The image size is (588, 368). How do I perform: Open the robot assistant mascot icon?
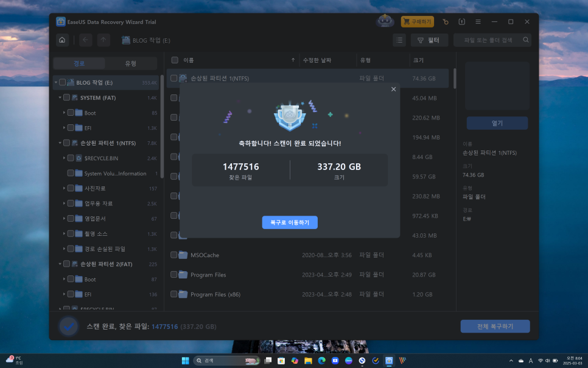(x=385, y=21)
